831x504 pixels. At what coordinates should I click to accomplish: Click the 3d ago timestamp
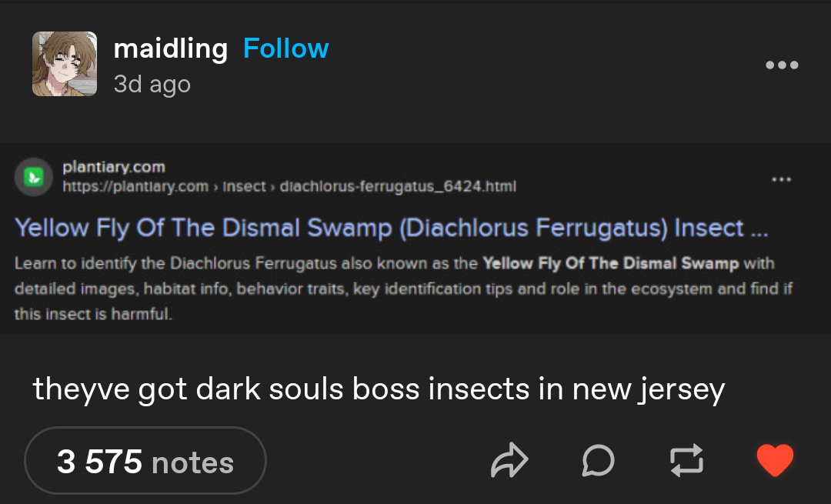pos(152,84)
